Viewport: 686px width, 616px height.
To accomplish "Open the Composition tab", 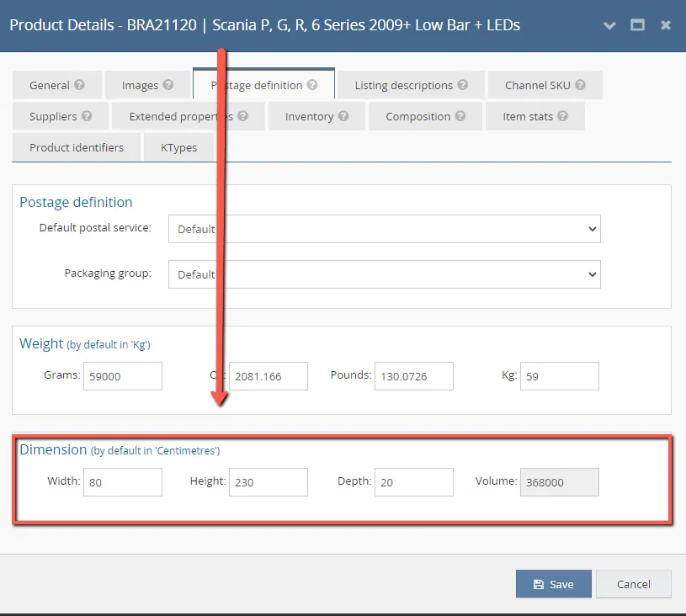I will [425, 116].
